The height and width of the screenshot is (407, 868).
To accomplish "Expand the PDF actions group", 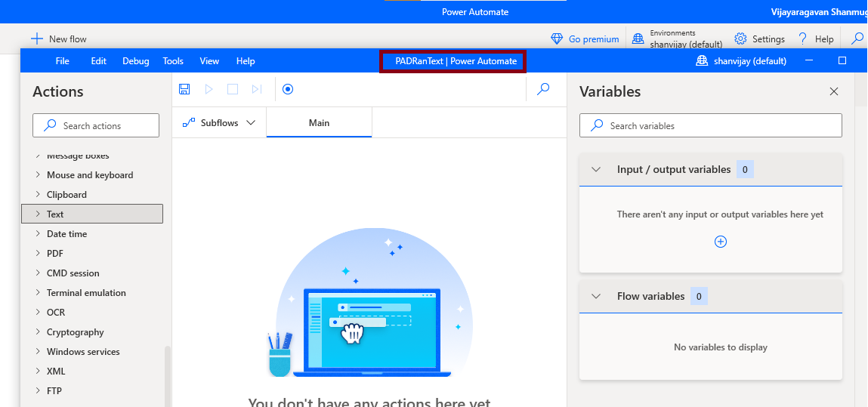I will coord(38,253).
